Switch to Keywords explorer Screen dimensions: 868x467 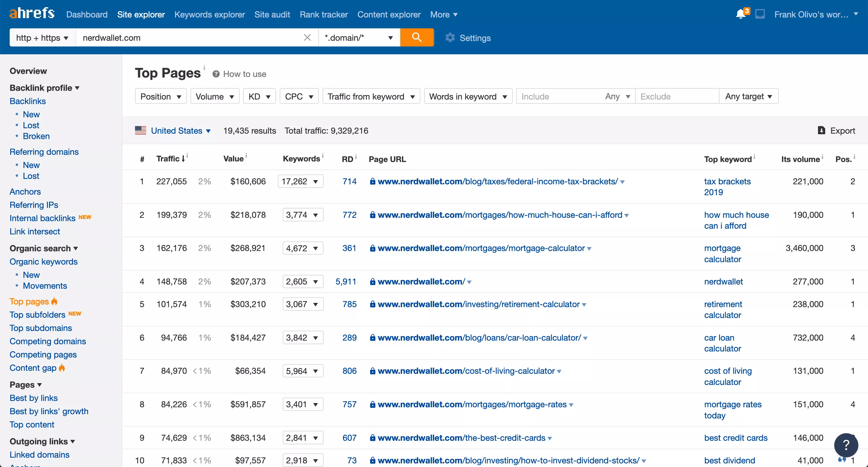209,14
